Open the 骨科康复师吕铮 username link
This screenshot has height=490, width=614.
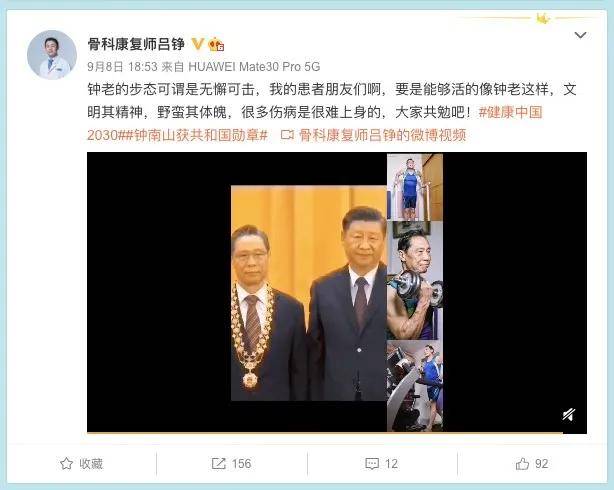pos(136,44)
